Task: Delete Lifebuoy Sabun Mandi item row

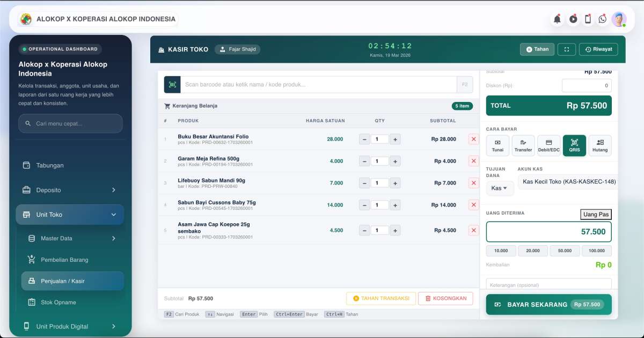Action: click(473, 183)
